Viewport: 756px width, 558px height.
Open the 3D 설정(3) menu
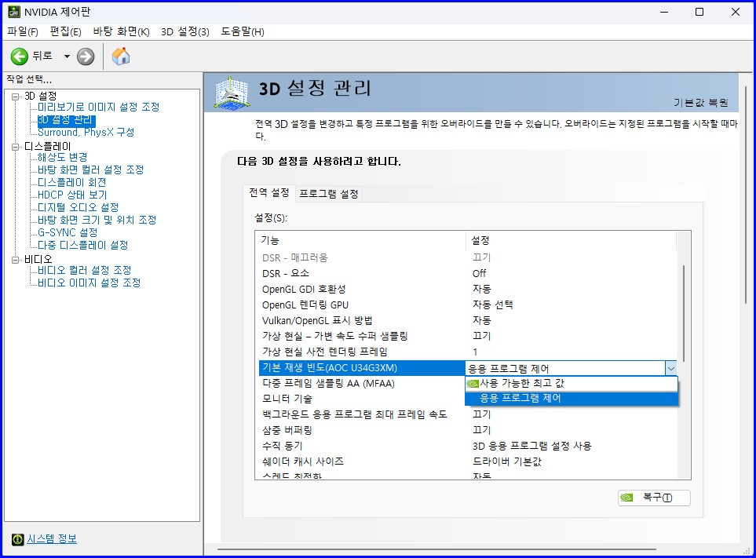tap(185, 32)
